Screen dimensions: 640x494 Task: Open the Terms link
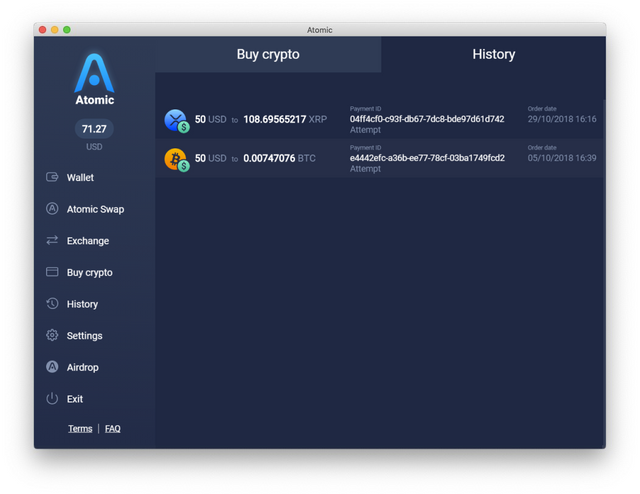[x=80, y=429]
